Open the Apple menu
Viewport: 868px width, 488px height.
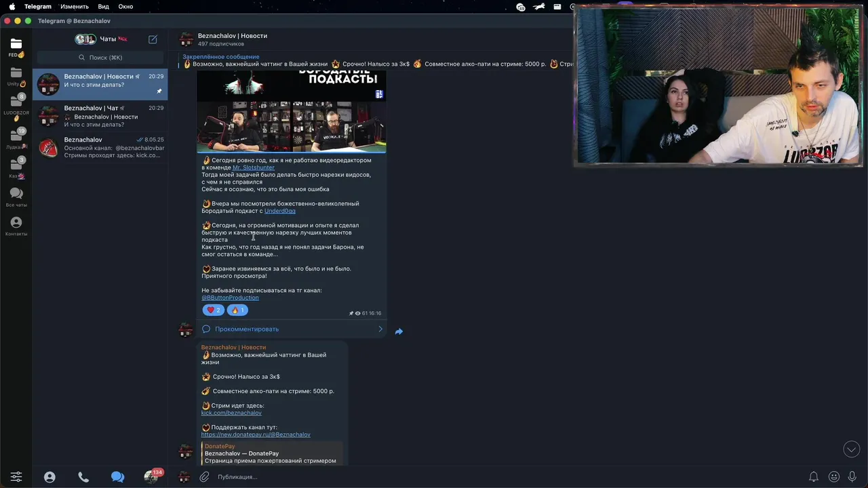coord(12,6)
